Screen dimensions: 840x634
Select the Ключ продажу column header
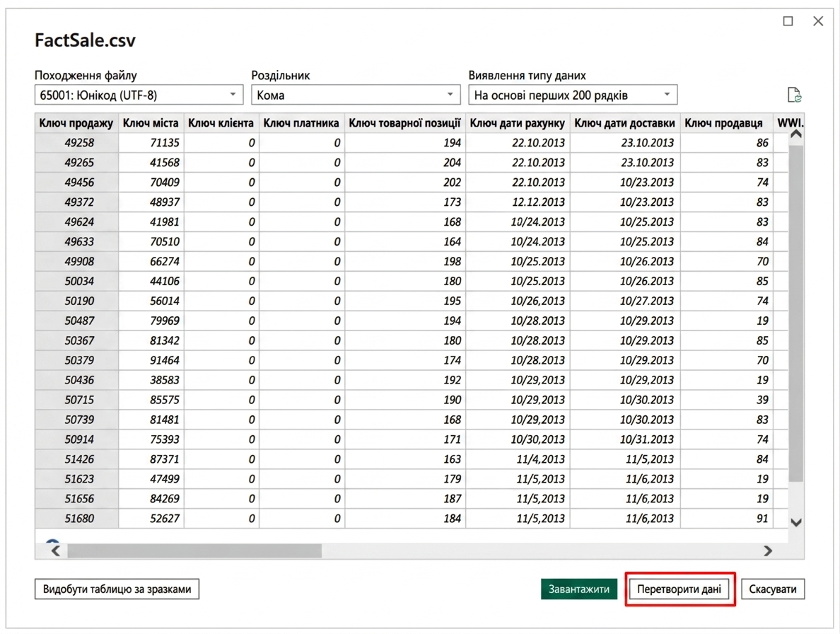coord(76,122)
